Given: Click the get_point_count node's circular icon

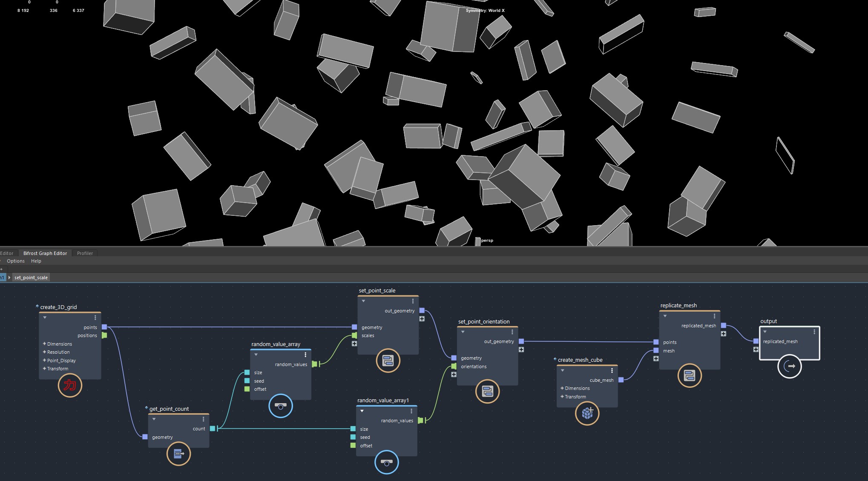Looking at the screenshot, I should 178,454.
